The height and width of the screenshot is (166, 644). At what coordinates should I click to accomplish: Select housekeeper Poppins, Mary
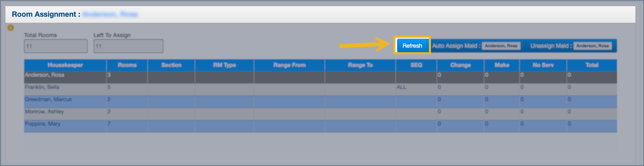coord(42,124)
